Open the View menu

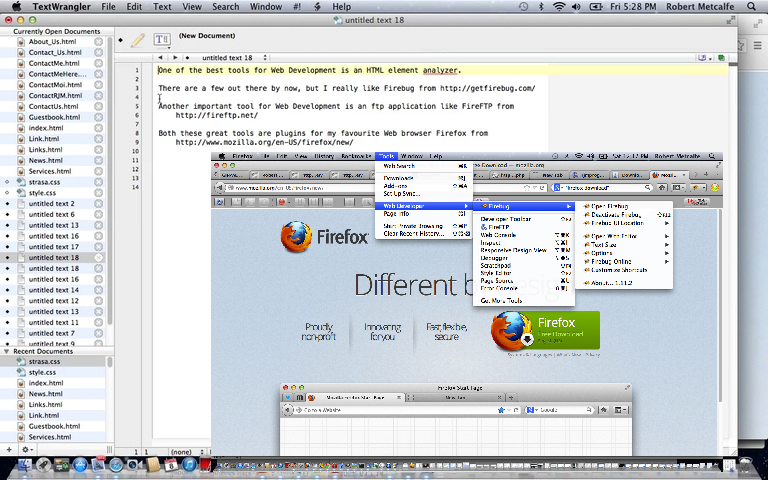(x=192, y=7)
